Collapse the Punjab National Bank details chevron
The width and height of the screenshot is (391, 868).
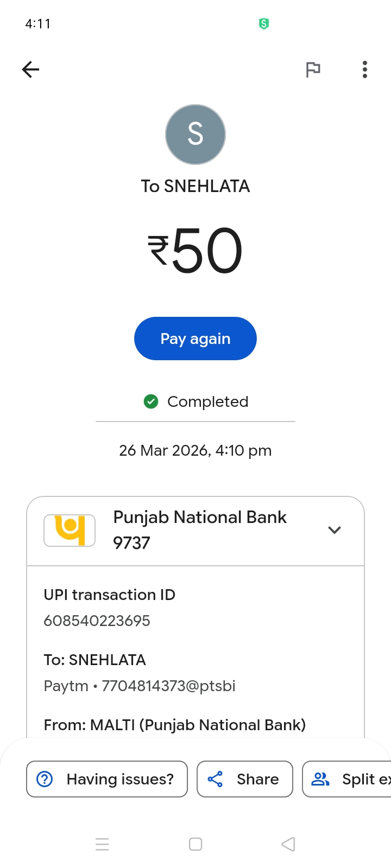click(335, 530)
